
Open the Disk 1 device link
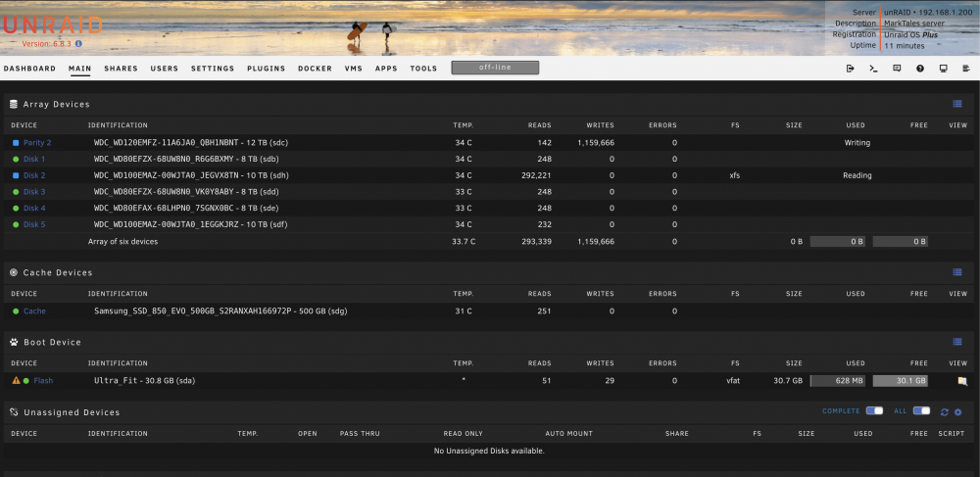pos(34,160)
